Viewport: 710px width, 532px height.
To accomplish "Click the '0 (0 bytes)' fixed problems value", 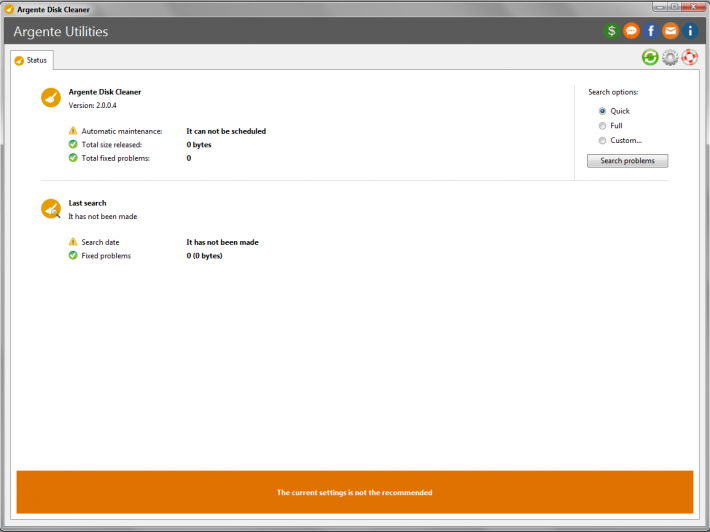I will [204, 256].
